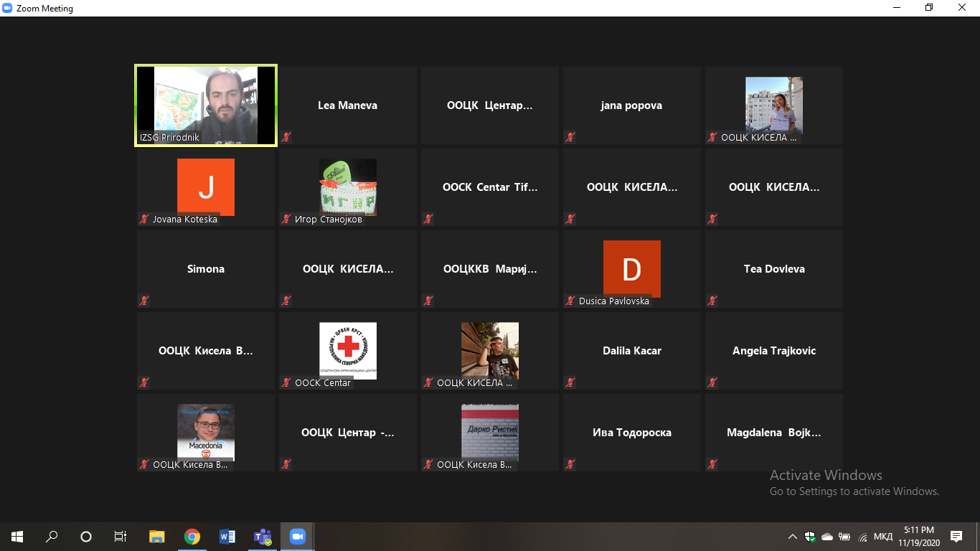
Task: Expand hidden system tray icons chevron
Action: coord(793,537)
